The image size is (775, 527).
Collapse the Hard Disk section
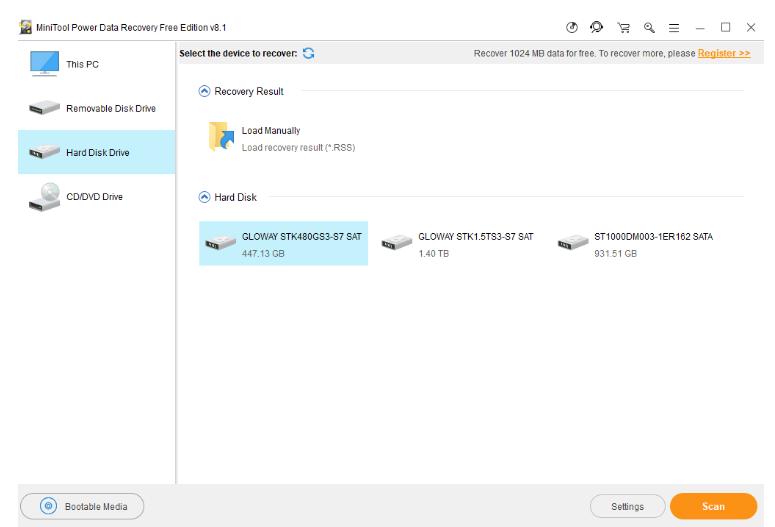pos(204,197)
